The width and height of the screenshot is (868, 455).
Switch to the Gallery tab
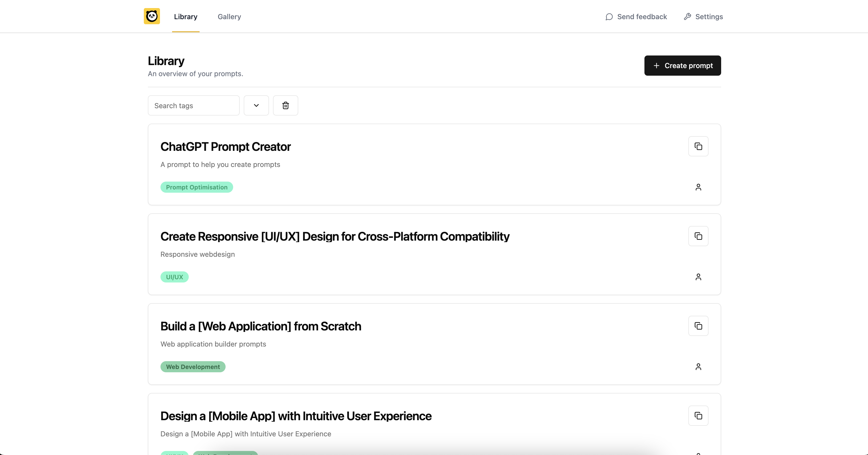(229, 17)
